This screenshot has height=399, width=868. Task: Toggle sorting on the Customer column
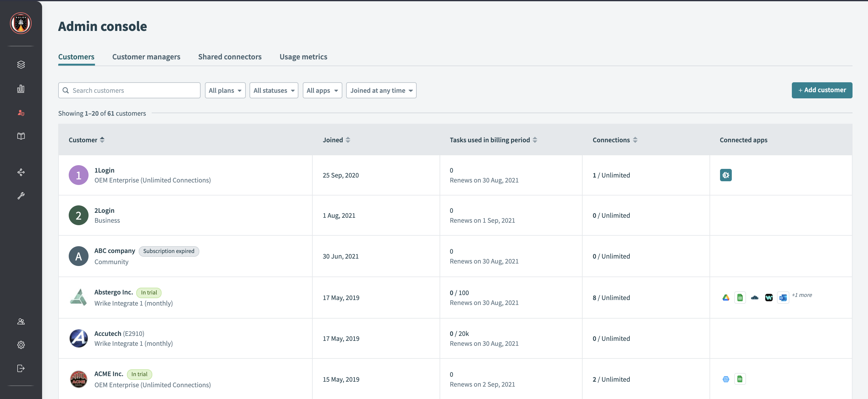(x=103, y=140)
